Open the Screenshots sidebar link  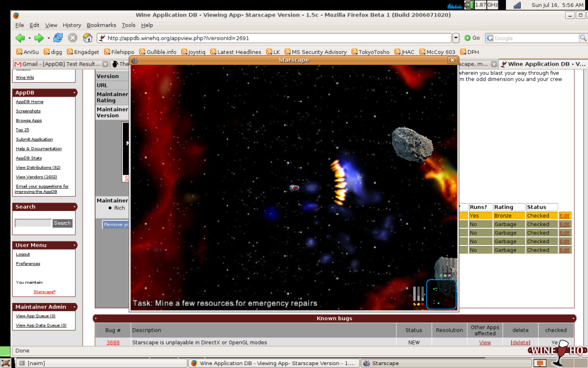[x=28, y=111]
